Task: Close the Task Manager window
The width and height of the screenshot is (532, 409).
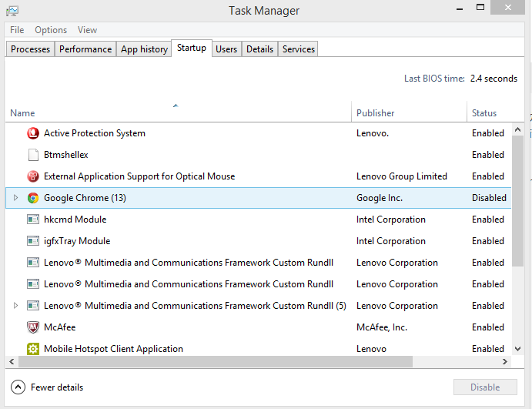Action: (507, 7)
